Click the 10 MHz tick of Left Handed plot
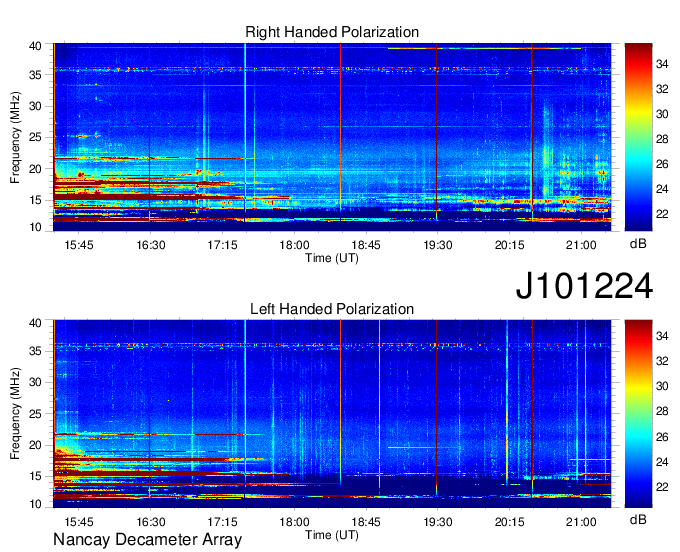The width and height of the screenshot is (680, 552). [36, 504]
